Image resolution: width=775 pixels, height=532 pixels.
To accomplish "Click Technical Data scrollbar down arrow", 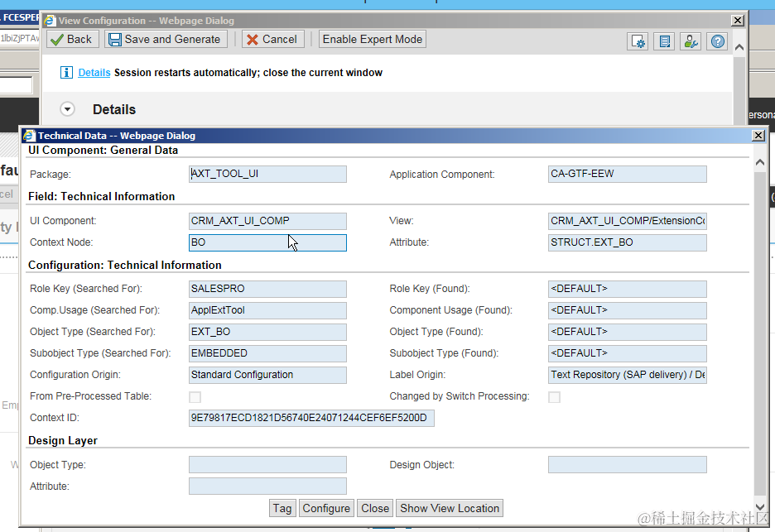I will (760, 507).
